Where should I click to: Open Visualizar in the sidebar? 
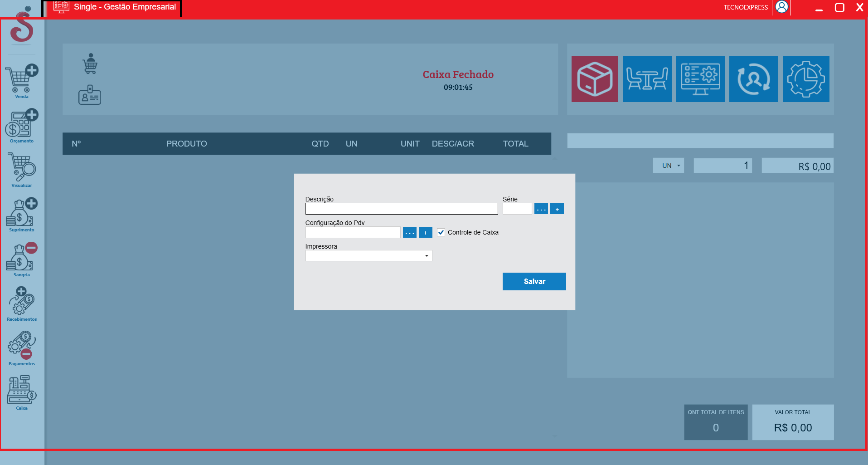21,168
